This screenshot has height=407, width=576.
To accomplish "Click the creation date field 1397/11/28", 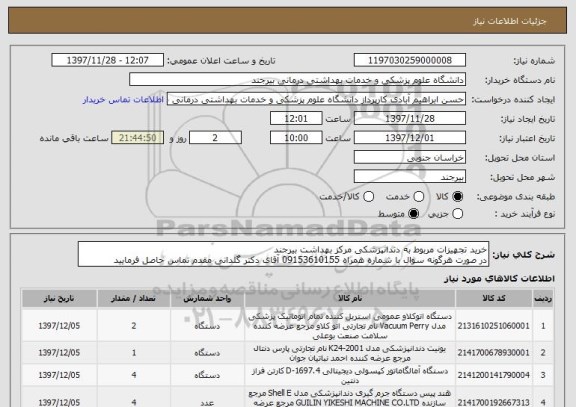I will [x=410, y=119].
